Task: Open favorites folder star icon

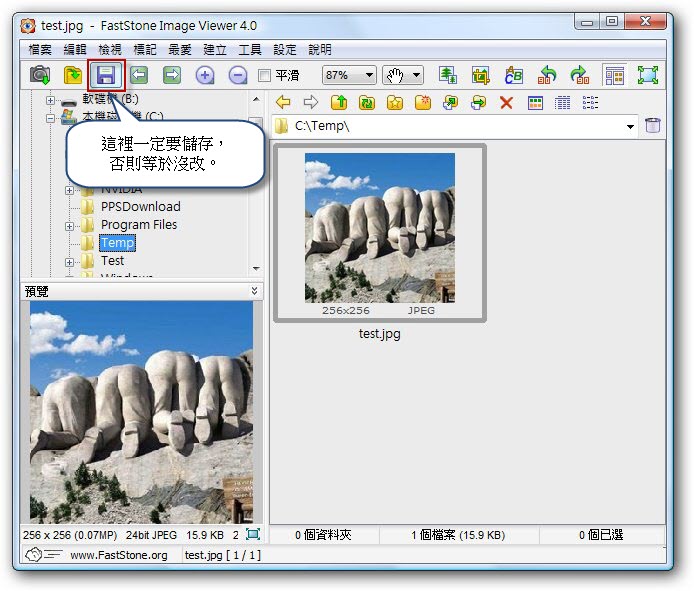Action: 395,103
